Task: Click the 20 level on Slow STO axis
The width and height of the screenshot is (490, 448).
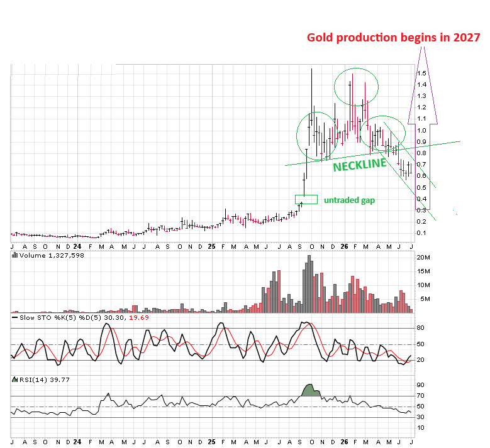Action: click(x=421, y=360)
